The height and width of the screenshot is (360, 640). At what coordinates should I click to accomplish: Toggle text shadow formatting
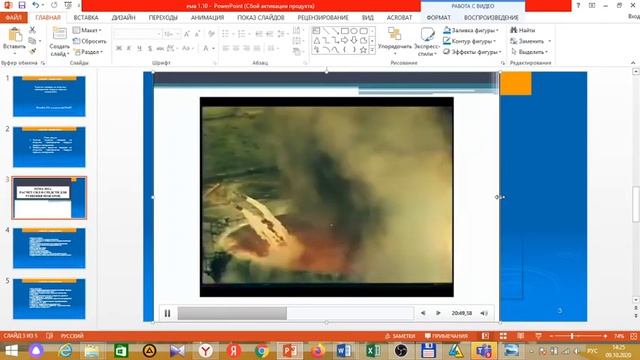pyautogui.click(x=149, y=48)
